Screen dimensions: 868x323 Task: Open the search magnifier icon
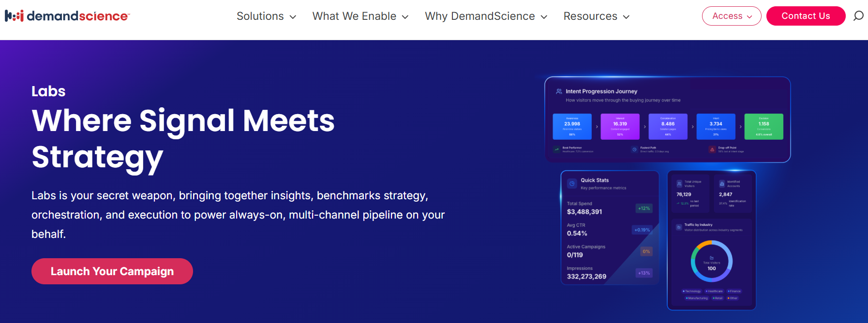[858, 16]
